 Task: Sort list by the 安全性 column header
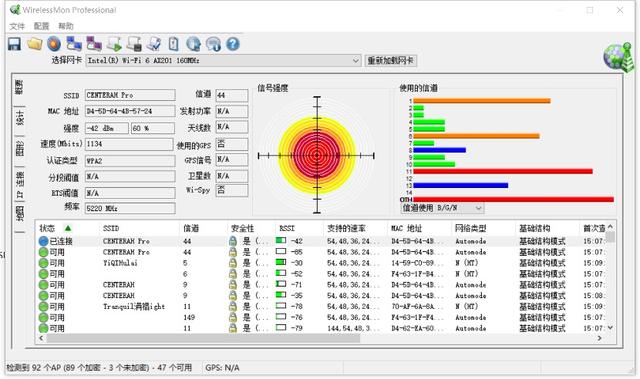pyautogui.click(x=251, y=228)
